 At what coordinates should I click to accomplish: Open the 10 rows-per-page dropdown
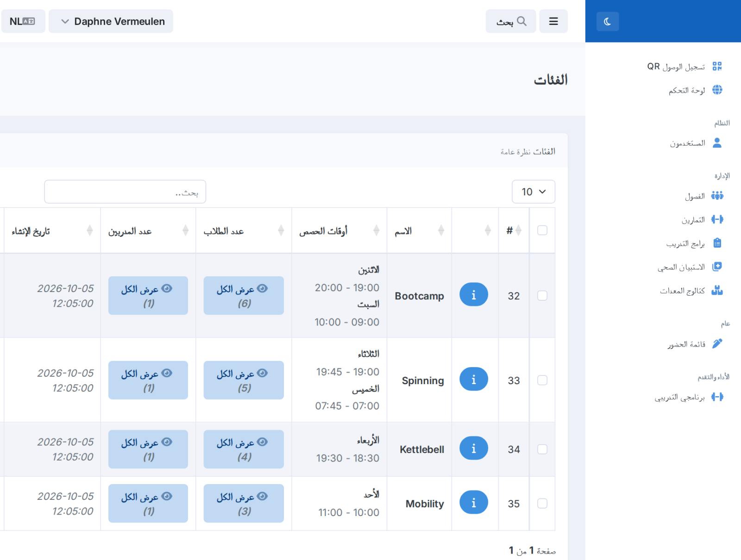coord(534,192)
